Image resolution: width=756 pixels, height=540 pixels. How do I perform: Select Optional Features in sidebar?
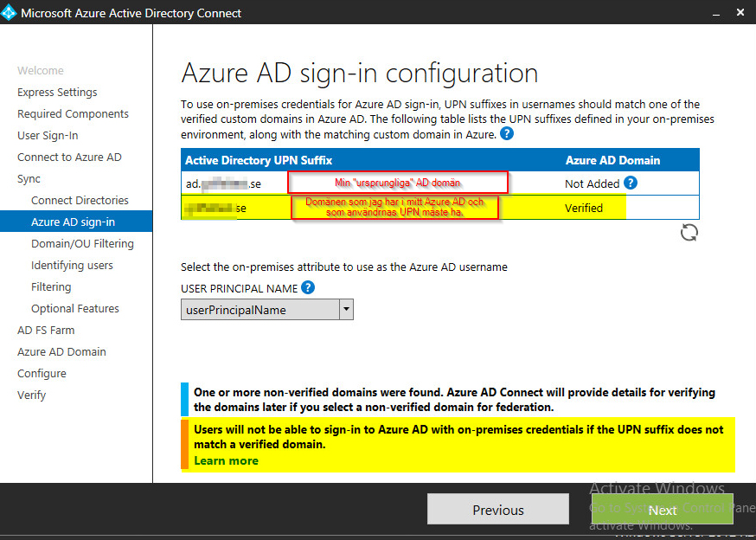75,309
